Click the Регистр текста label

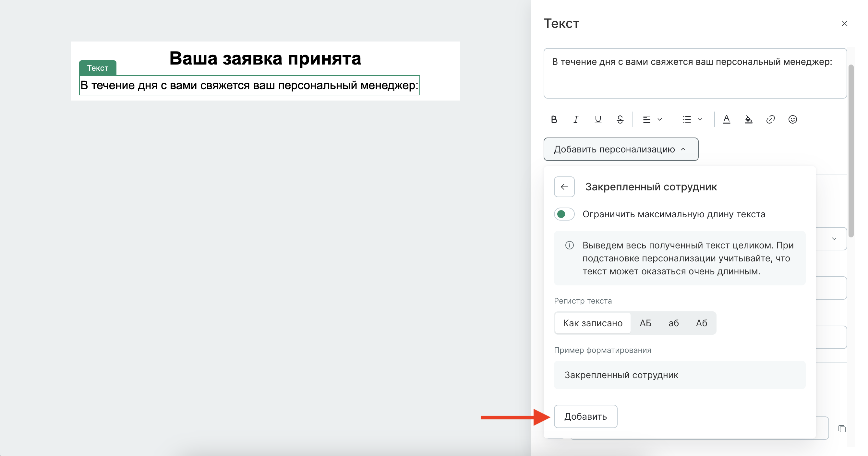click(583, 301)
